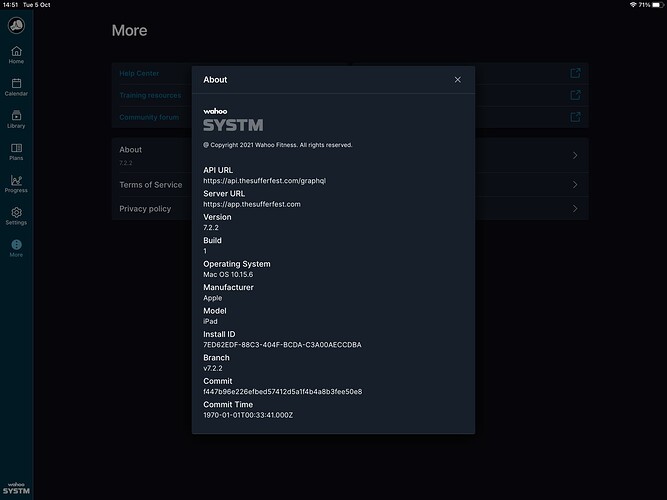Click the battery indicator icon
Image resolution: width=667 pixels, height=500 pixels.
(658, 5)
